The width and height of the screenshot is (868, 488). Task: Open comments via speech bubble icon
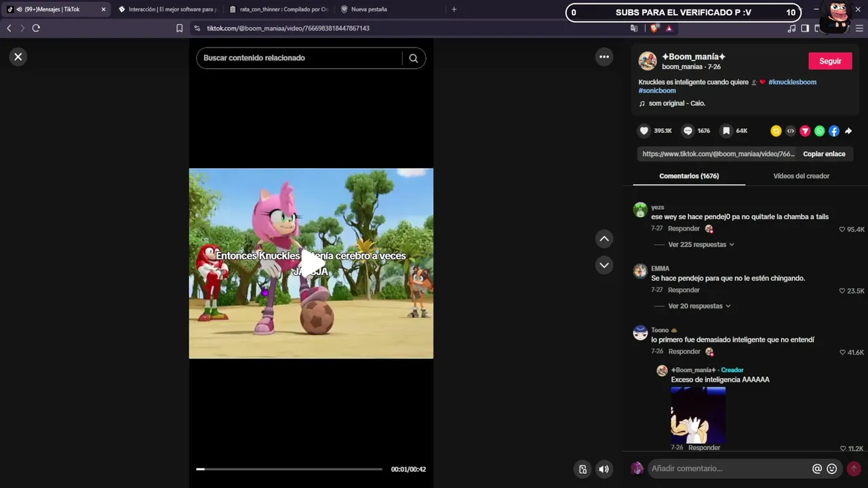coord(688,131)
